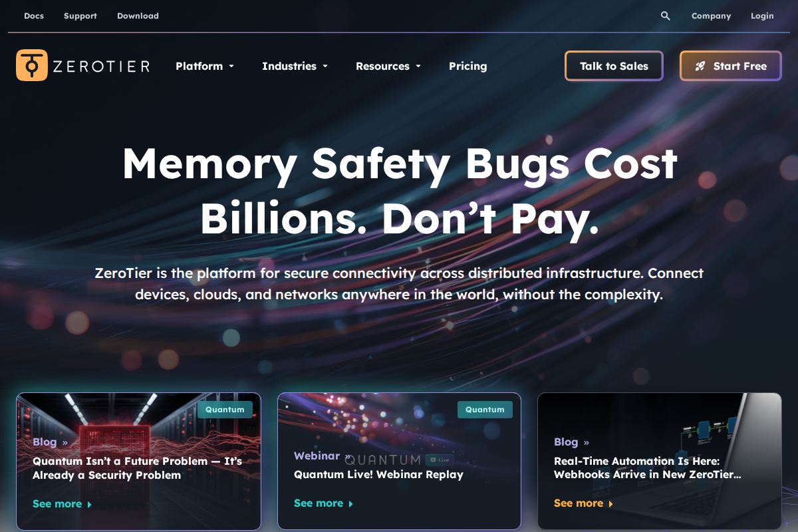Click the ZeroTier orange logo icon
This screenshot has height=532, width=798.
pos(32,65)
